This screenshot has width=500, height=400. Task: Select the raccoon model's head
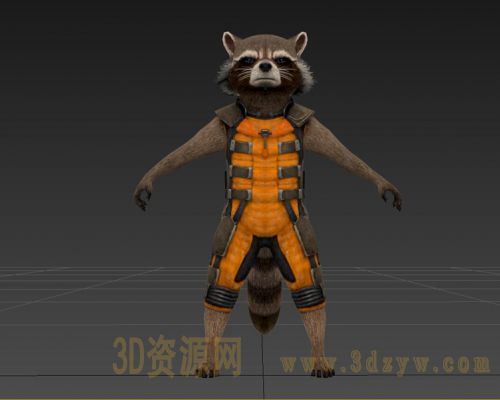tap(265, 63)
